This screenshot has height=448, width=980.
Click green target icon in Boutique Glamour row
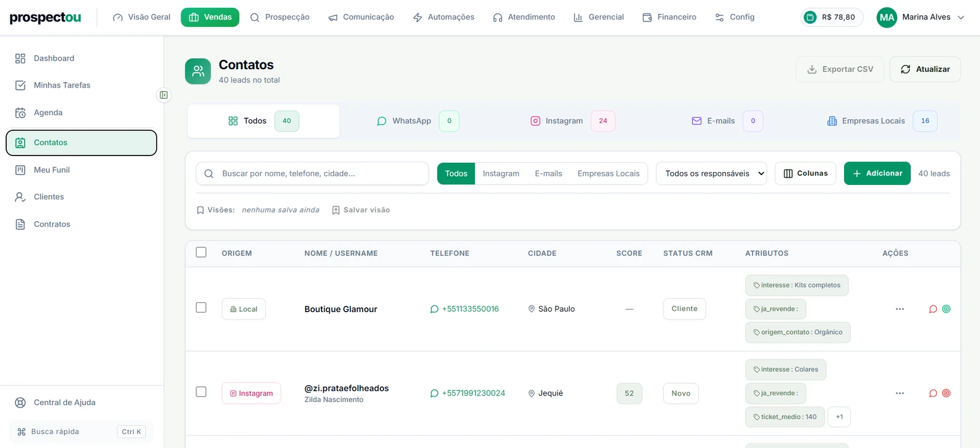946,309
